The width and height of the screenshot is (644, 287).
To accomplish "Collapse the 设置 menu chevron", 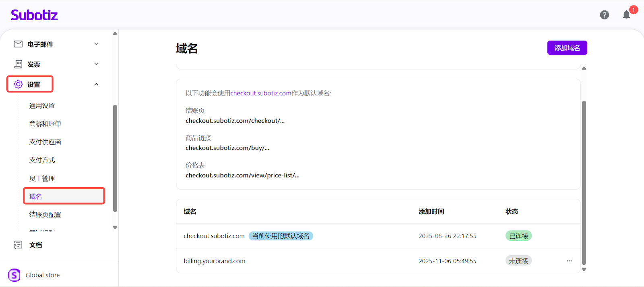I will (96, 84).
